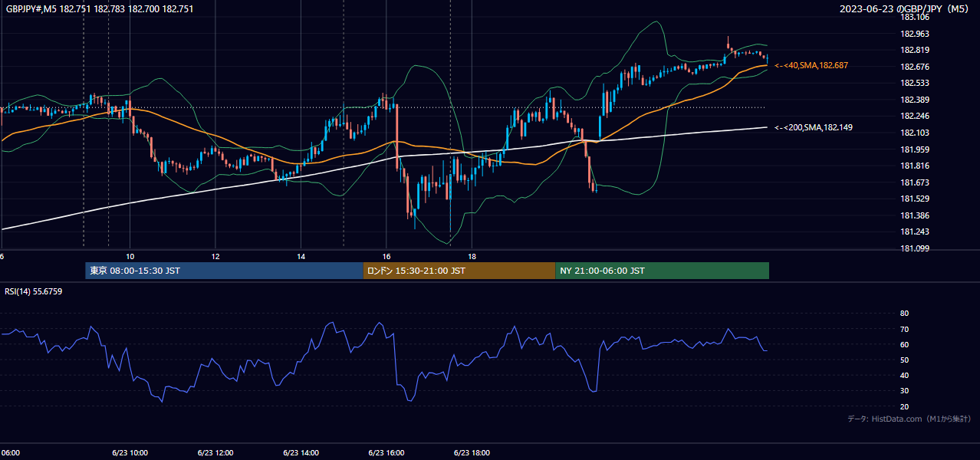Viewport: 980px width, 460px height.
Task: Click RSI scale level 40
Action: (x=904, y=375)
